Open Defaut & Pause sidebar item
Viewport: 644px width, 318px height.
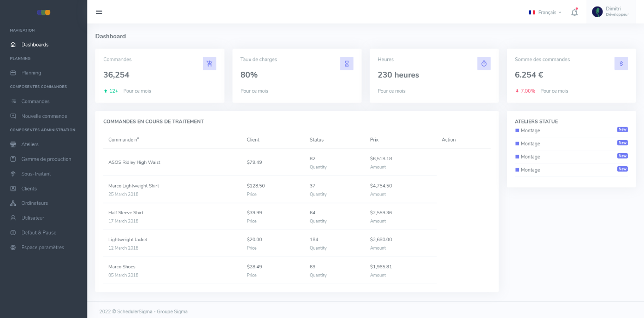pyautogui.click(x=43, y=232)
